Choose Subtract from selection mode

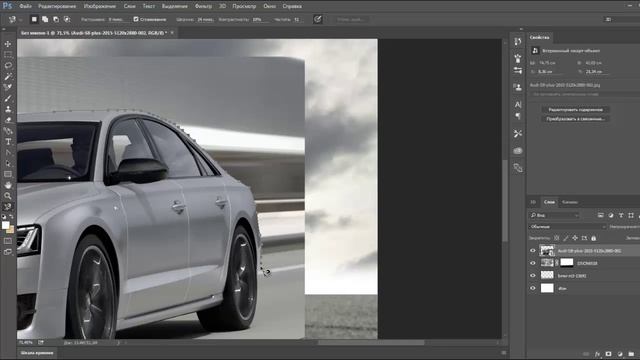56,19
